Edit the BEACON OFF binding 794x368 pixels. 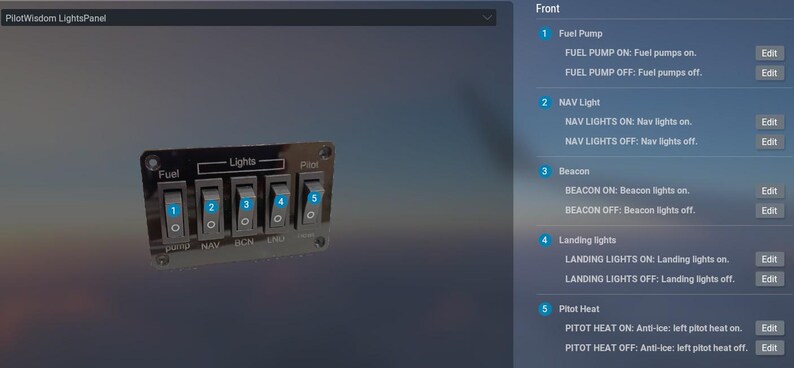click(x=770, y=211)
